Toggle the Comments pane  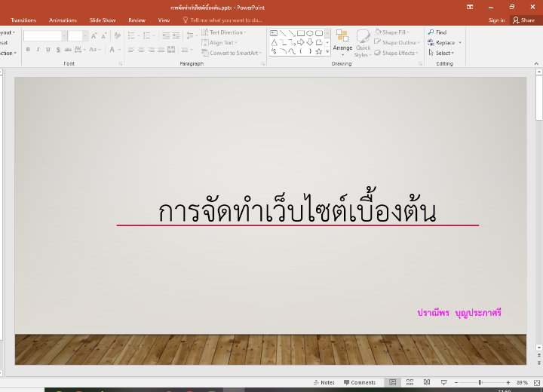click(359, 382)
